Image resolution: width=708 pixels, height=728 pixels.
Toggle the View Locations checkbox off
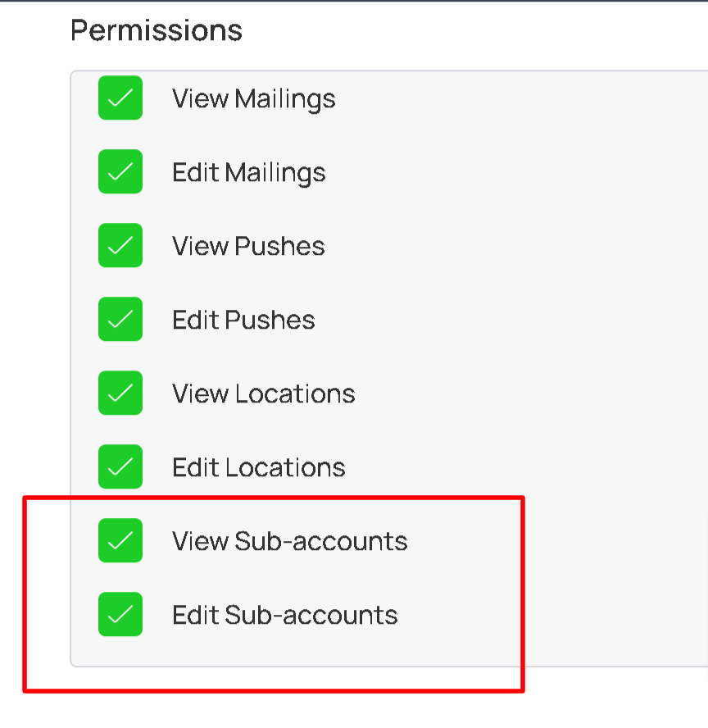point(120,394)
